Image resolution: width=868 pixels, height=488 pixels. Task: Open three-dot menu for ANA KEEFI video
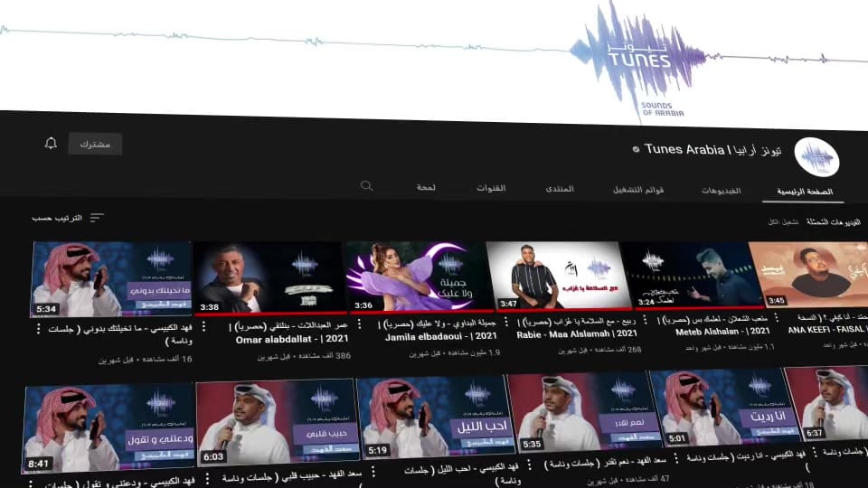tap(777, 317)
